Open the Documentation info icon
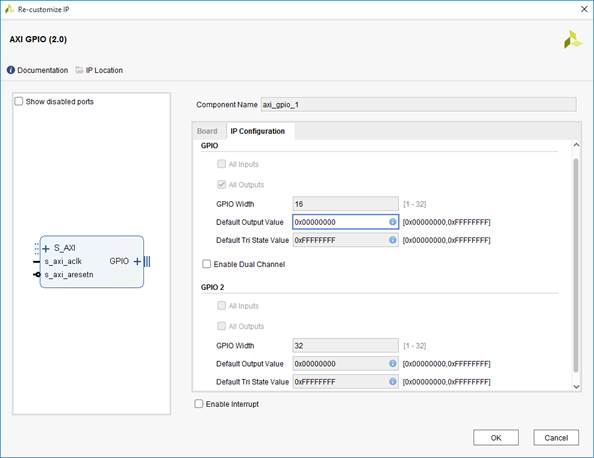 (x=11, y=70)
